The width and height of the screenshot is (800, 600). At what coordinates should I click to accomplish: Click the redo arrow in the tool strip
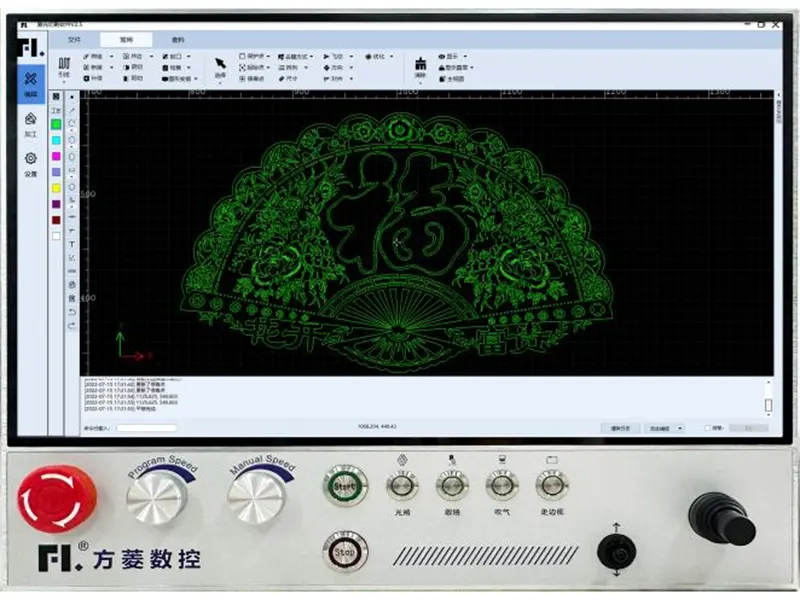tap(71, 325)
